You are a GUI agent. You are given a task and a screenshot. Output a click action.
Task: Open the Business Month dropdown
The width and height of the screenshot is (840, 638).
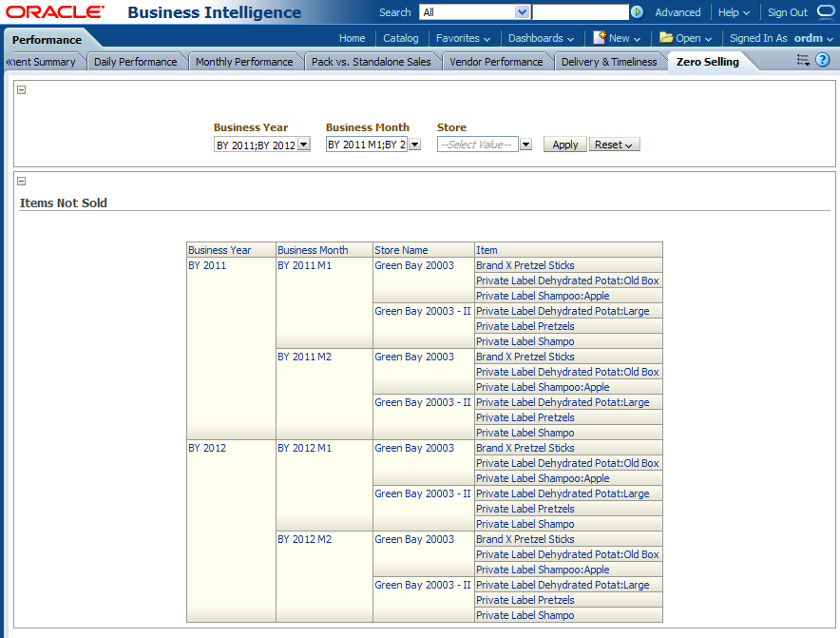point(414,145)
